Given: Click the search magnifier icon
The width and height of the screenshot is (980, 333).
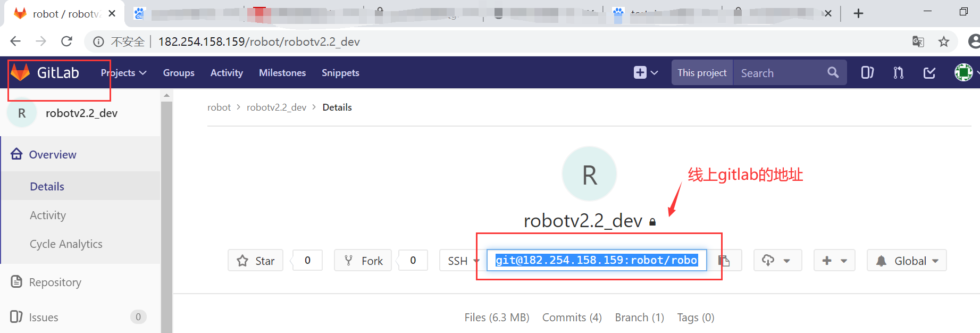Looking at the screenshot, I should click(833, 72).
